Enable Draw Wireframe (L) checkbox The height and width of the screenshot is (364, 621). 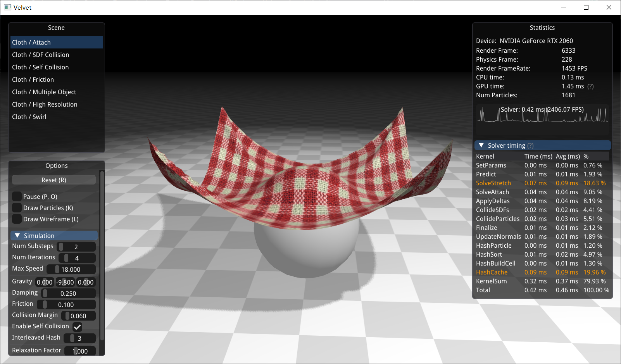(17, 219)
